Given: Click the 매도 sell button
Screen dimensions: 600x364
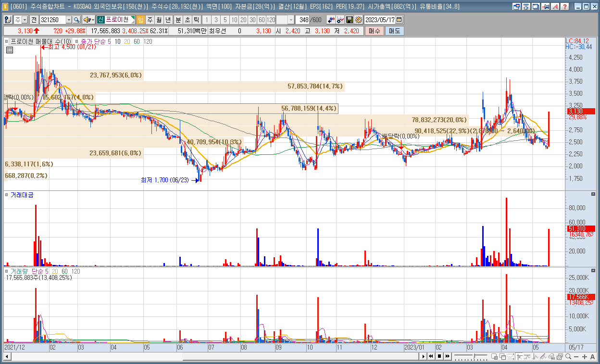Looking at the screenshot, I should (394, 31).
